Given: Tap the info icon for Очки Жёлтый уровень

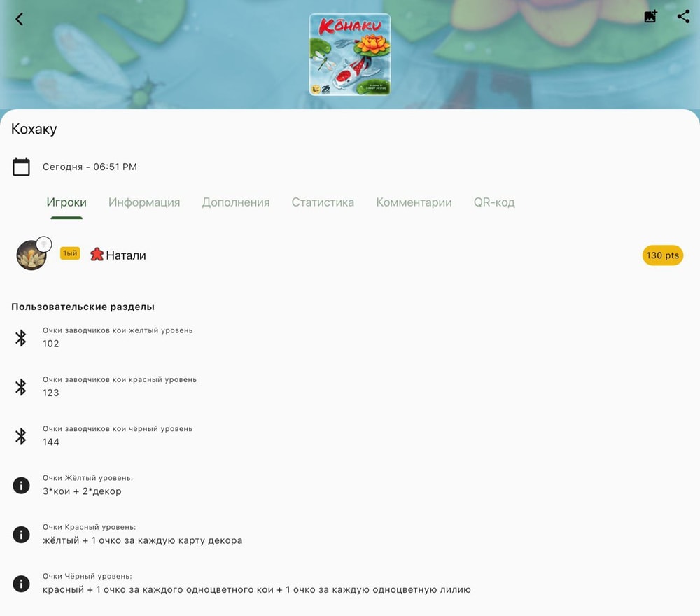Looking at the screenshot, I should click(21, 485).
